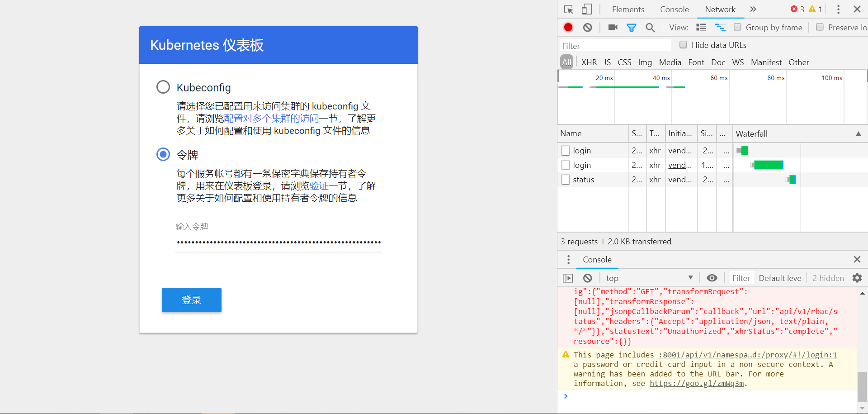Enable Preserve log checkbox
This screenshot has height=414, width=868.
[x=820, y=27]
